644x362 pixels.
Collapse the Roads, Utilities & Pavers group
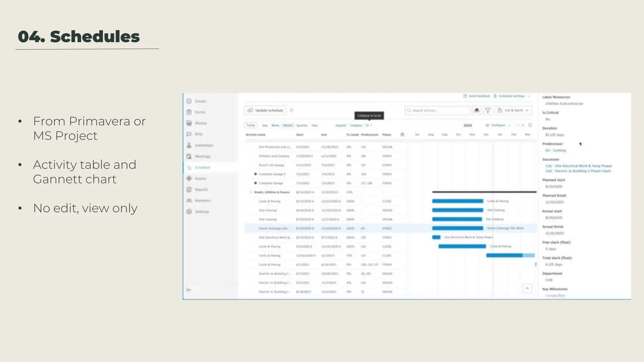251,192
